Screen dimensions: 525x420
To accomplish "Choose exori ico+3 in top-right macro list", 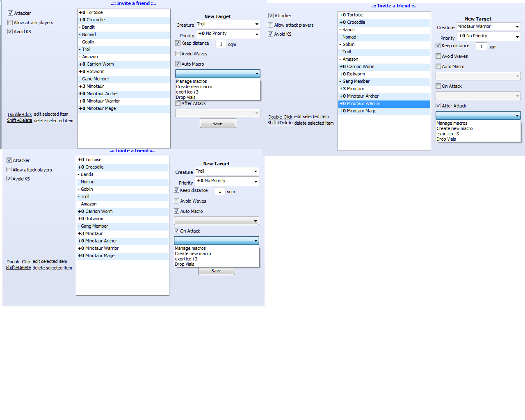I will coord(447,134).
